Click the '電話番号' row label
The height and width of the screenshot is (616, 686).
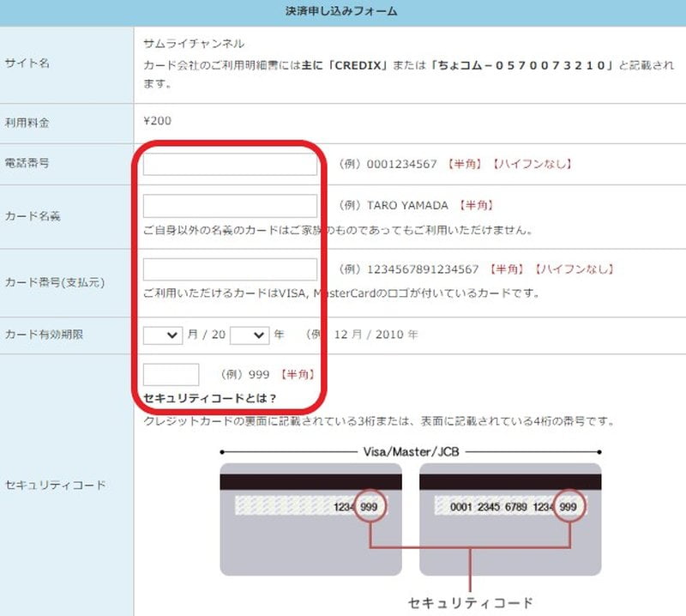[x=27, y=163]
